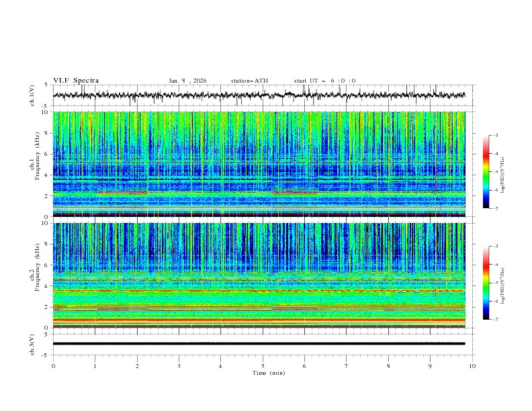
Task: Click time axis tick label "3"
Action: pyautogui.click(x=179, y=366)
